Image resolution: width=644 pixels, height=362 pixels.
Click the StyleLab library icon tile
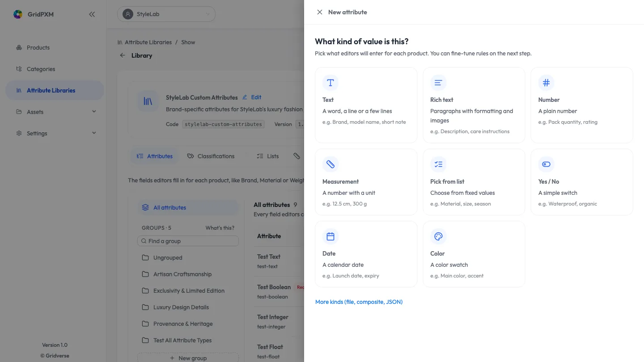click(x=148, y=101)
